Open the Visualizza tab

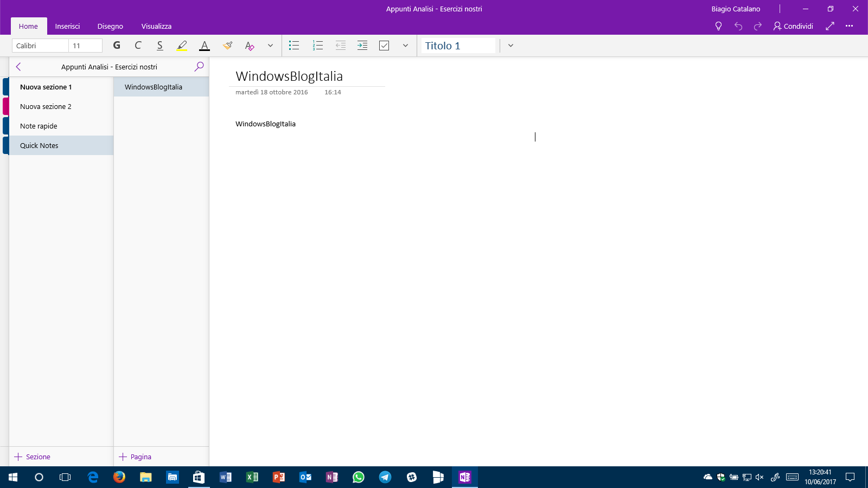tap(156, 26)
